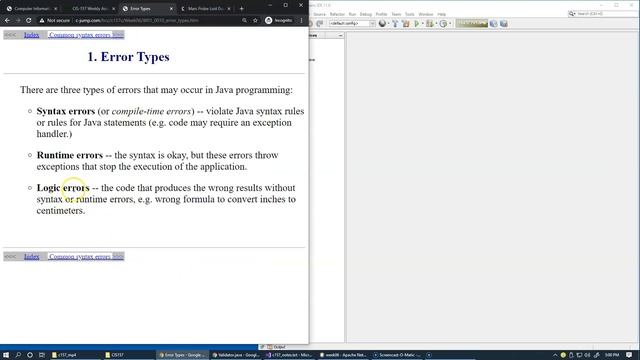Open the Tools menu in NetBeans
This screenshot has width=640, height=360.
tap(409, 14)
